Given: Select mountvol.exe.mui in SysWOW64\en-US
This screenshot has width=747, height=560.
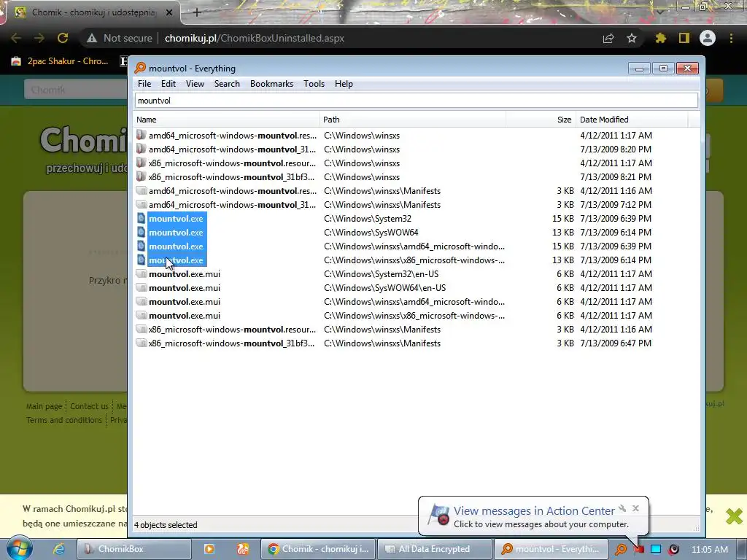Looking at the screenshot, I should 185,287.
